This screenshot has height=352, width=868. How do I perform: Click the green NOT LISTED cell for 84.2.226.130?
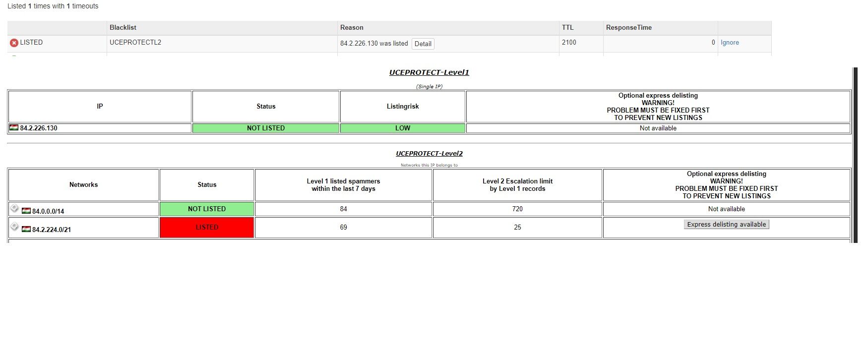pos(266,128)
